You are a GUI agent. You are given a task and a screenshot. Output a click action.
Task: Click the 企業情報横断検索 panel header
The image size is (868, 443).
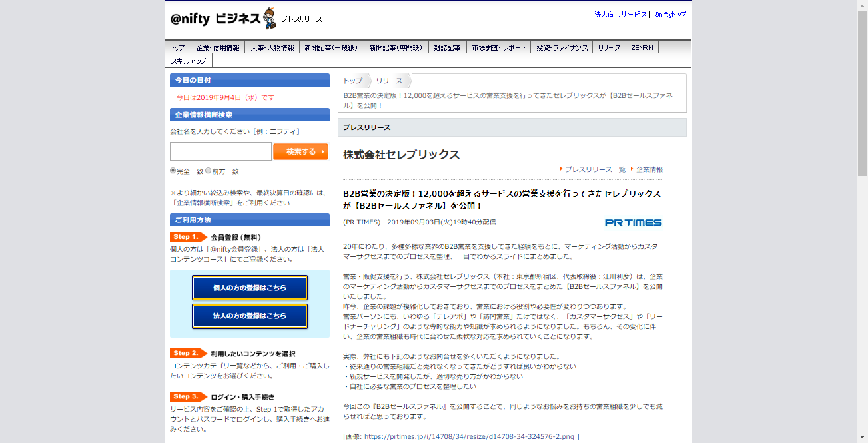250,115
